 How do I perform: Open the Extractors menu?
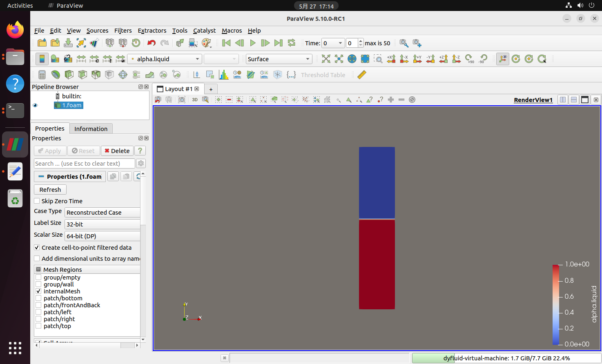[152, 31]
